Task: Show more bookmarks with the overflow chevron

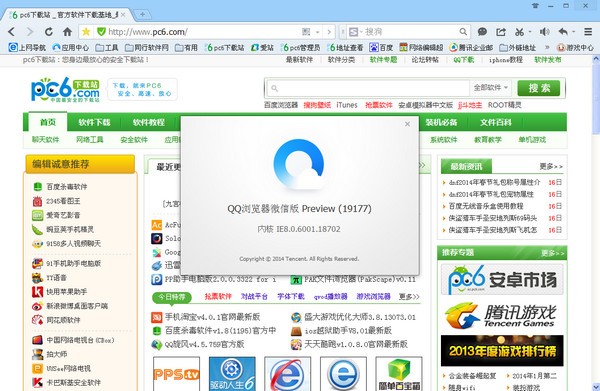Action: pyautogui.click(x=547, y=47)
